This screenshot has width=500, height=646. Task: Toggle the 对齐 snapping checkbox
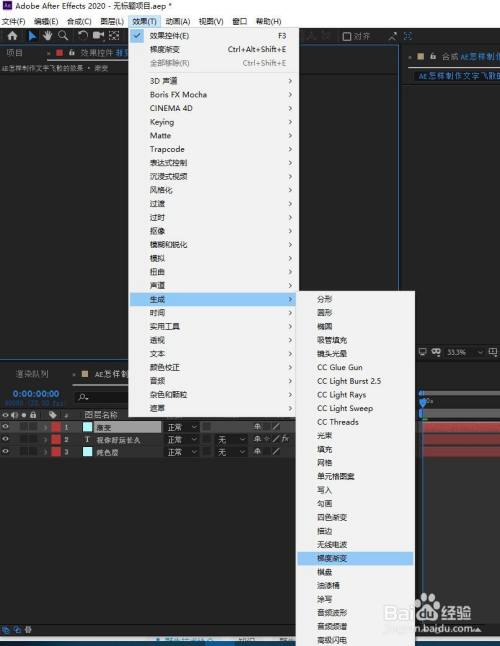(347, 36)
